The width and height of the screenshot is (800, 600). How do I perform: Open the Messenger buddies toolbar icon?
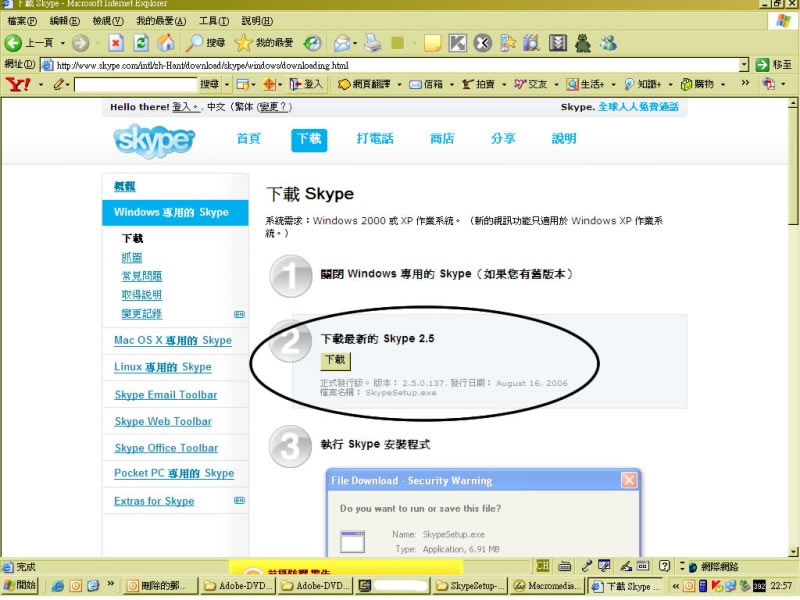pos(608,43)
